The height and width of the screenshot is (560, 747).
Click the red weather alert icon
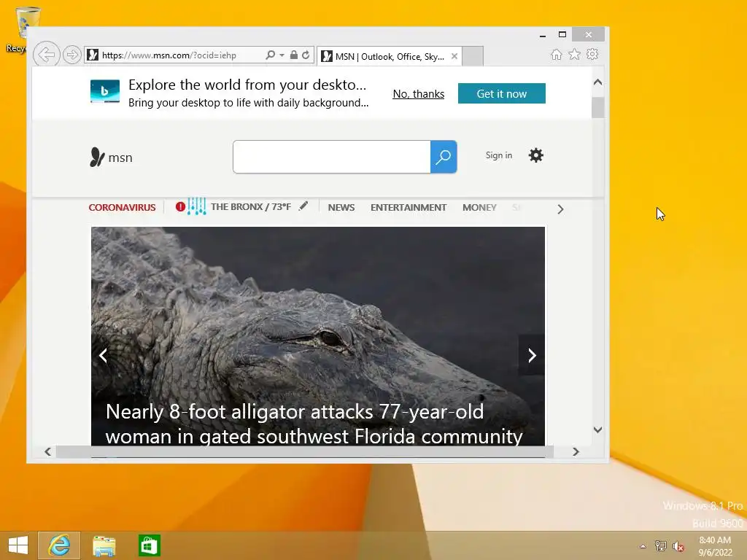pos(180,206)
